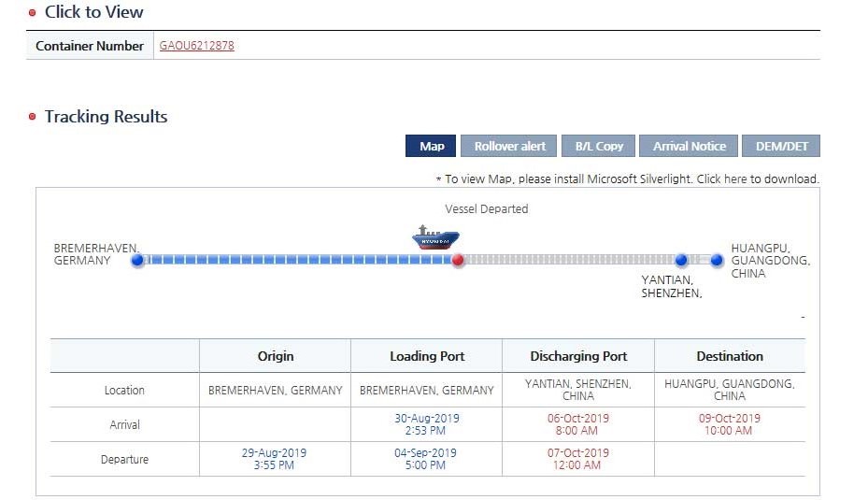
Task: Open container number GAOU6212878 link
Action: pos(197,45)
